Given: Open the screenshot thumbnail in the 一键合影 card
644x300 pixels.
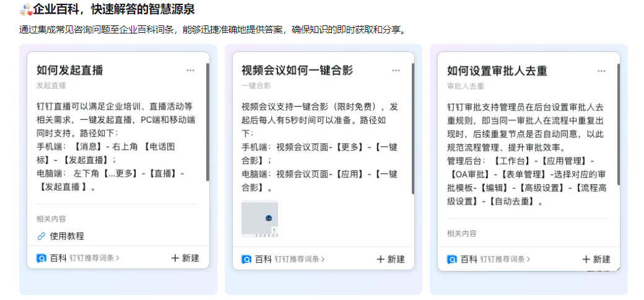Looking at the screenshot, I should pyautogui.click(x=259, y=219).
